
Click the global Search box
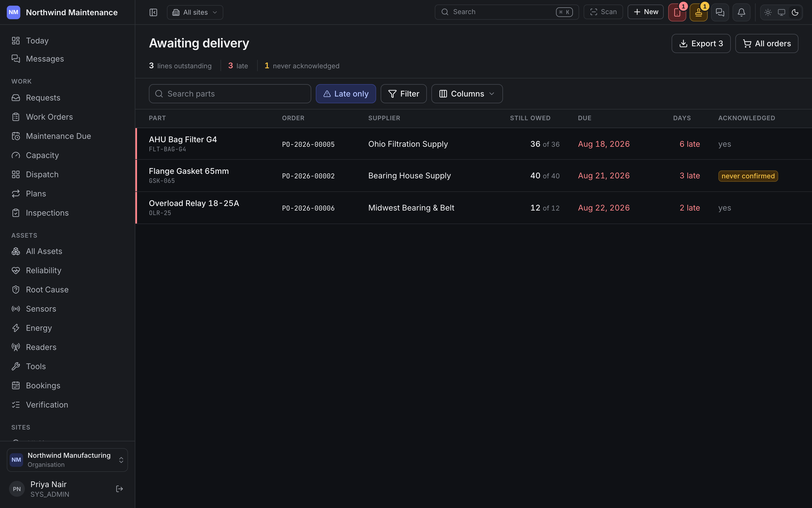tap(507, 12)
